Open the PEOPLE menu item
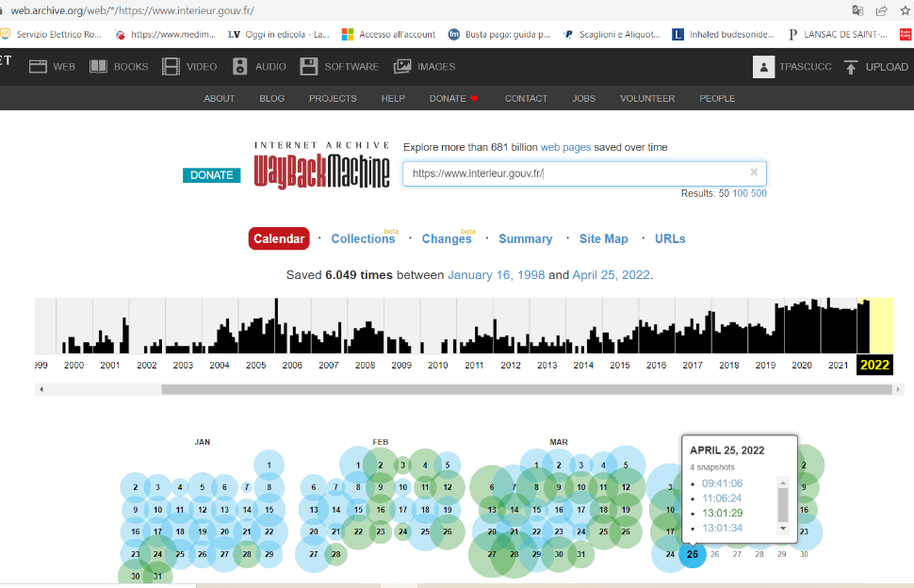Image resolution: width=914 pixels, height=588 pixels. coord(717,99)
